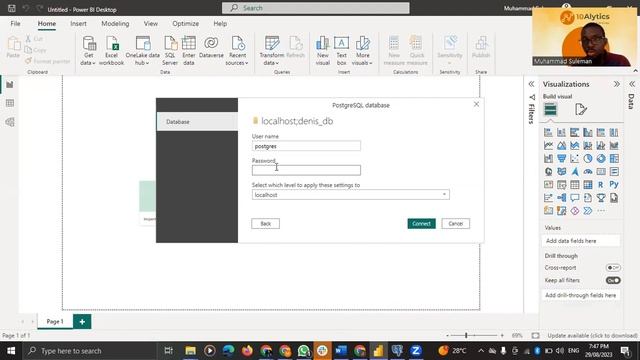Select the Azure map visual
Screen dimensions: 640x360
click(575, 171)
